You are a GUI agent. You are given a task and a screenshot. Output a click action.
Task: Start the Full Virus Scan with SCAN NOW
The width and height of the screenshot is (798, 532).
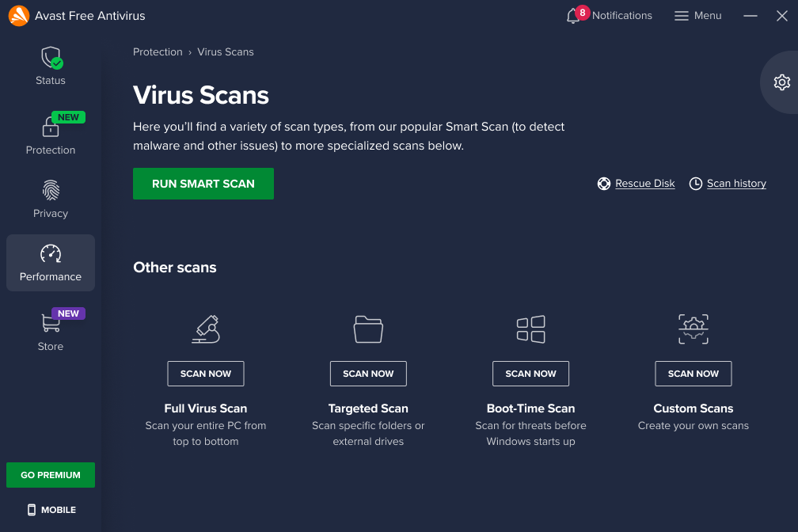pyautogui.click(x=205, y=373)
